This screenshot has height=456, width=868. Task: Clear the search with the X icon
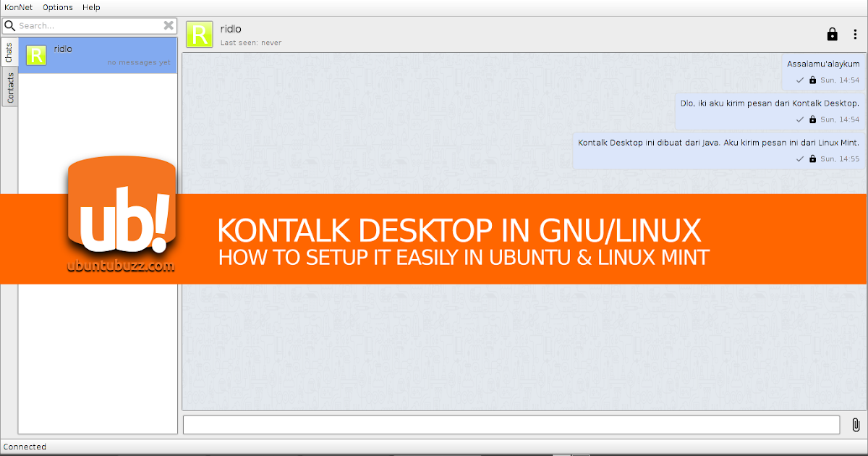pyautogui.click(x=169, y=25)
